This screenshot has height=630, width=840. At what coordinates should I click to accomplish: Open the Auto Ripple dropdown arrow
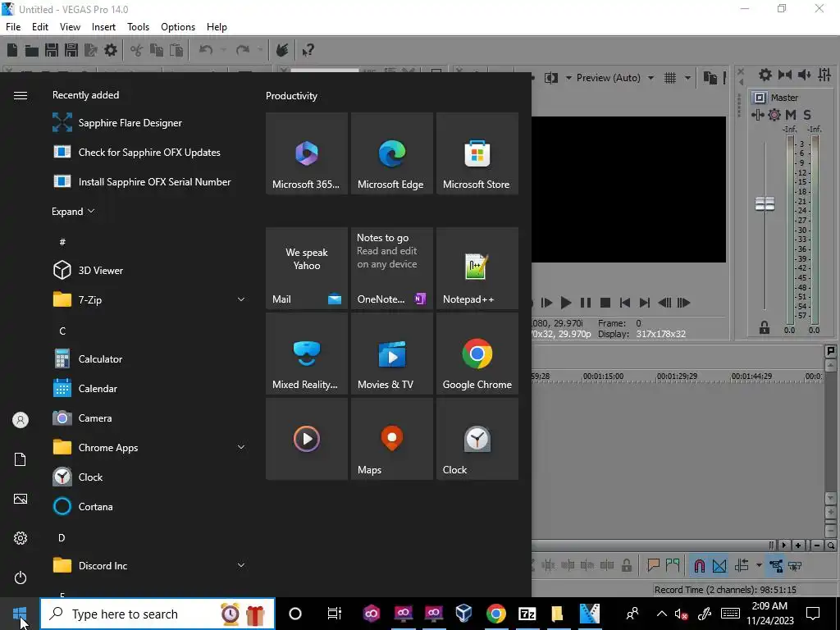tap(759, 565)
